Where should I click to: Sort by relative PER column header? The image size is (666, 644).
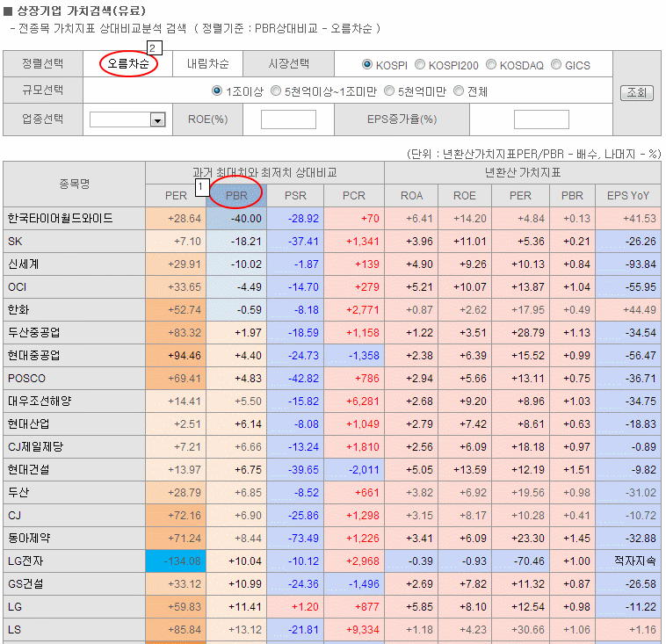tap(176, 195)
